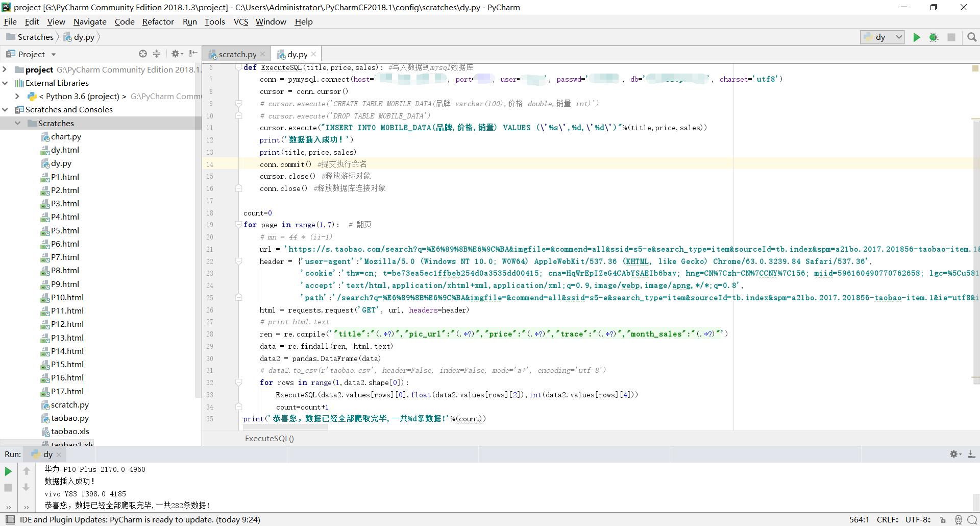Click the UTF-8 encoding selector
Viewport: 980px width, 526px height.
pos(917,519)
